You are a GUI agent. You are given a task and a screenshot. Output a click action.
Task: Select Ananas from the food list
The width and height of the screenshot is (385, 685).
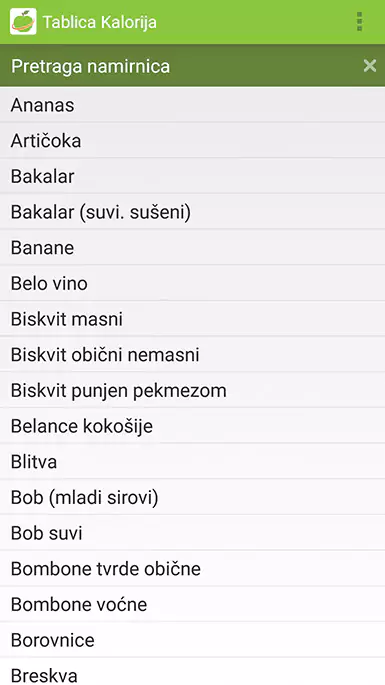(x=192, y=105)
